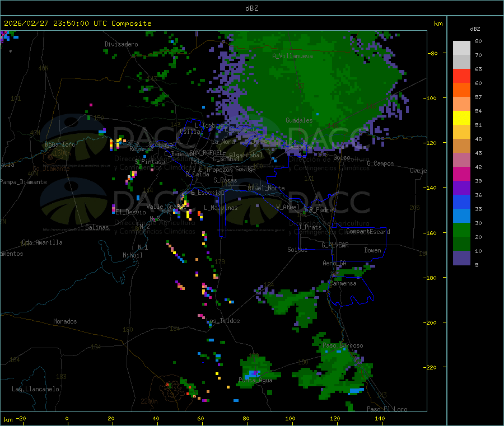The width and height of the screenshot is (504, 426).
Task: Click the 'Morados' map label
Action: coord(65,321)
